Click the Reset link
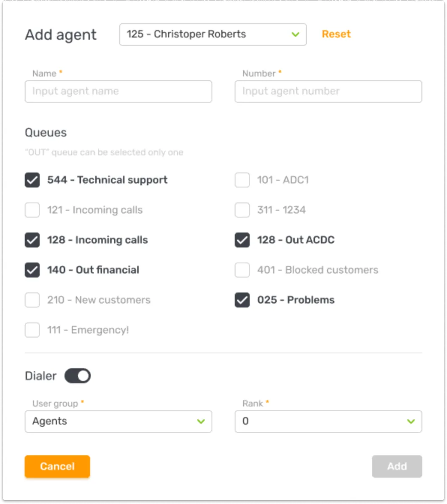Screen dimensions: 447x504 [336, 34]
